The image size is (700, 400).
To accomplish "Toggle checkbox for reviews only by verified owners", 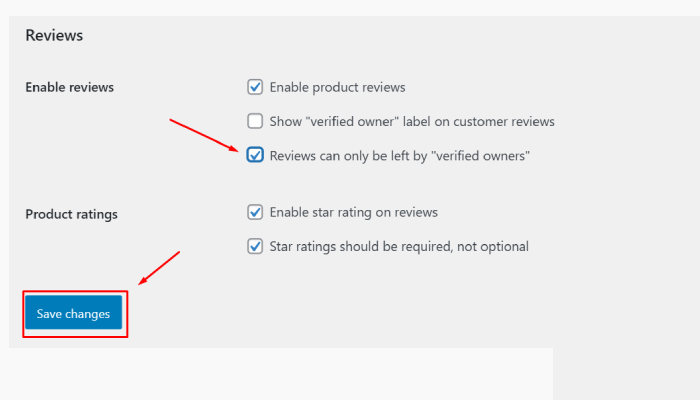I will pyautogui.click(x=255, y=156).
